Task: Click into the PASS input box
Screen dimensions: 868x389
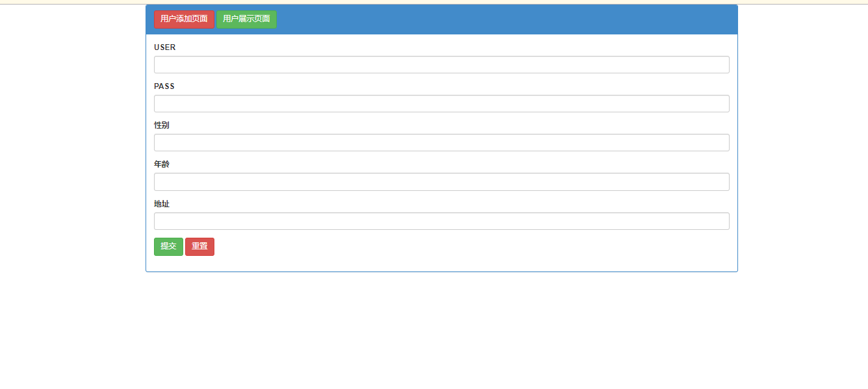Action: [x=441, y=104]
